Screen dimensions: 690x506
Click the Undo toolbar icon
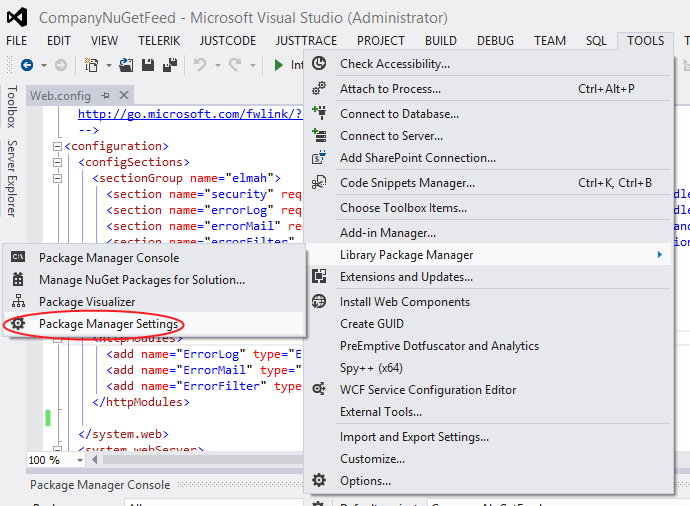200,64
